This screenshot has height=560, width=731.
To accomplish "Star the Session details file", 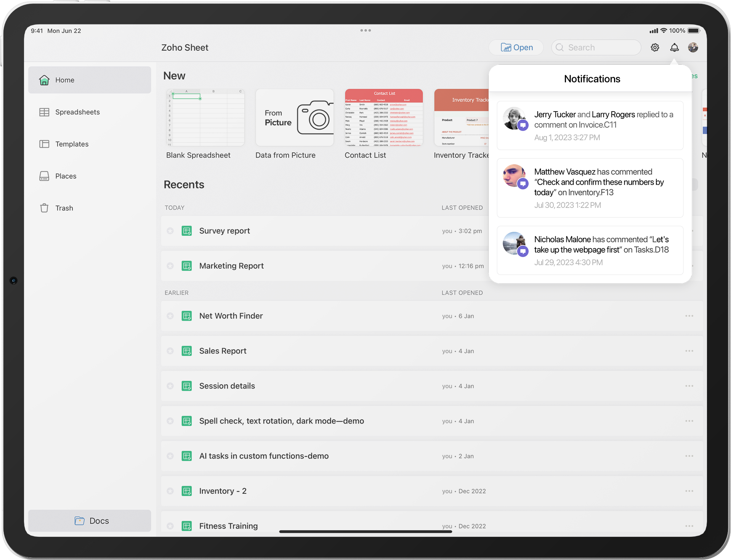I will pyautogui.click(x=170, y=386).
